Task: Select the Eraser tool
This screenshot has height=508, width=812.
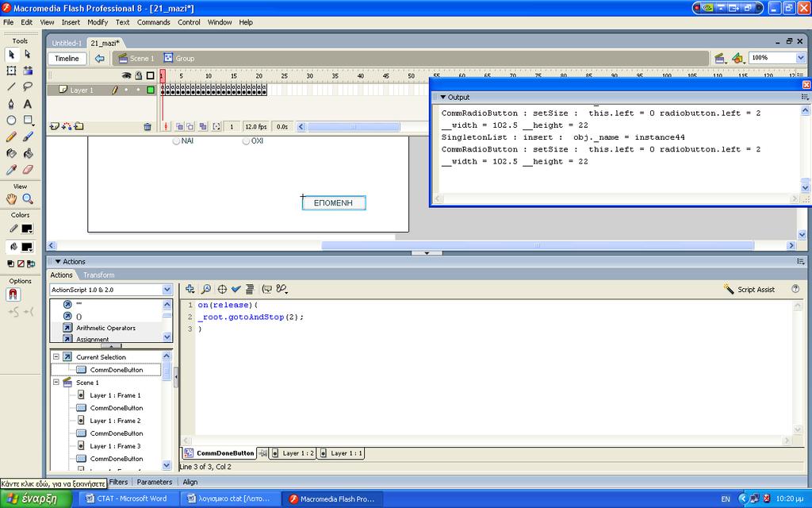Action: click(28, 170)
